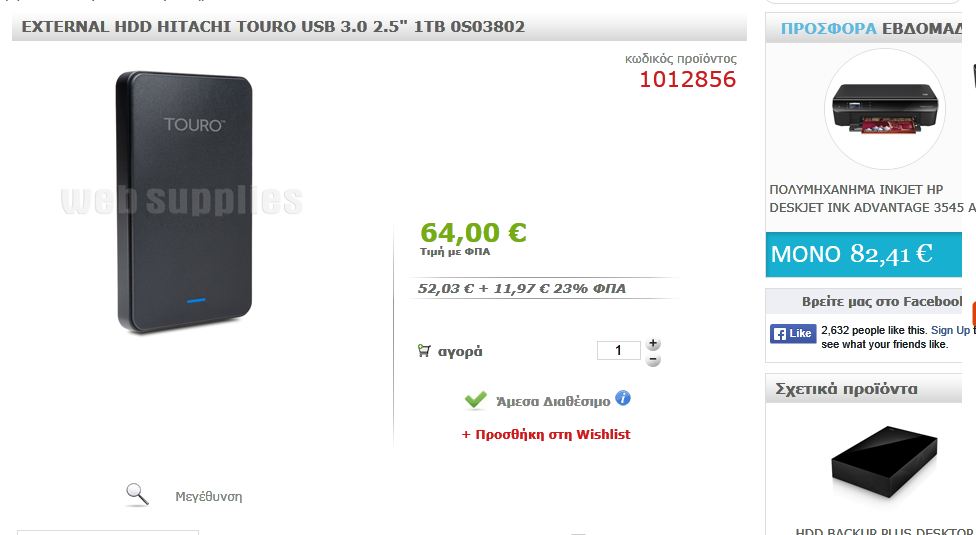Click the magnifying glass zoom icon

138,495
